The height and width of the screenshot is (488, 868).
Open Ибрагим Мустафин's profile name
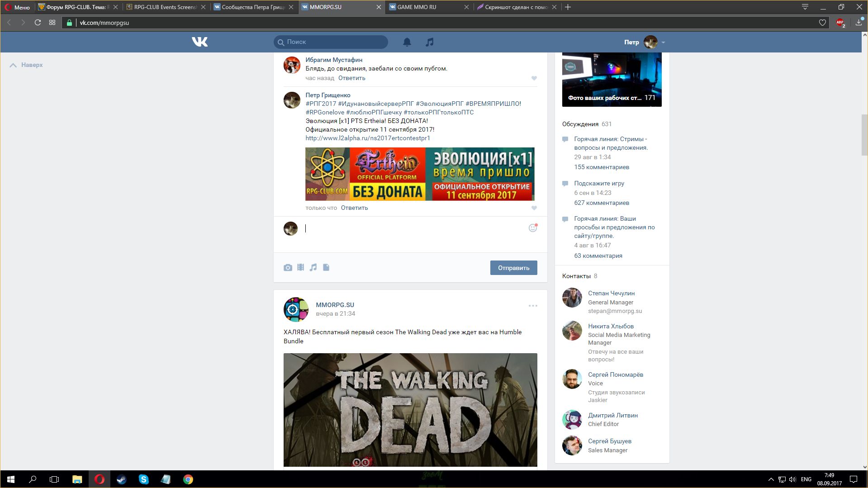(334, 60)
